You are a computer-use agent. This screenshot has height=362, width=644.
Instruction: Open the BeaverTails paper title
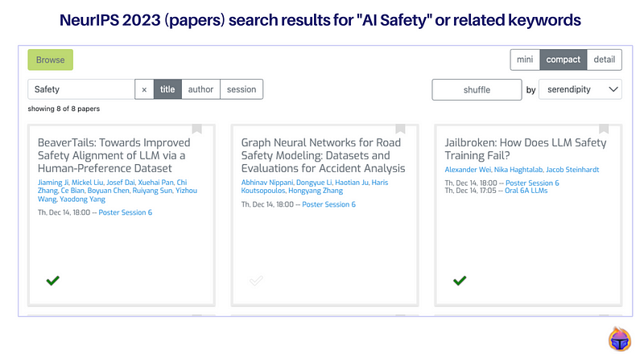(x=114, y=155)
